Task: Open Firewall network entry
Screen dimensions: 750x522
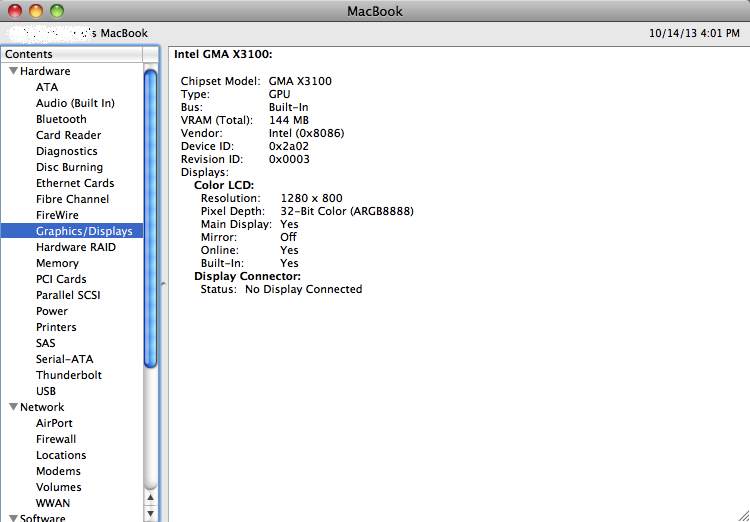Action: [56, 439]
